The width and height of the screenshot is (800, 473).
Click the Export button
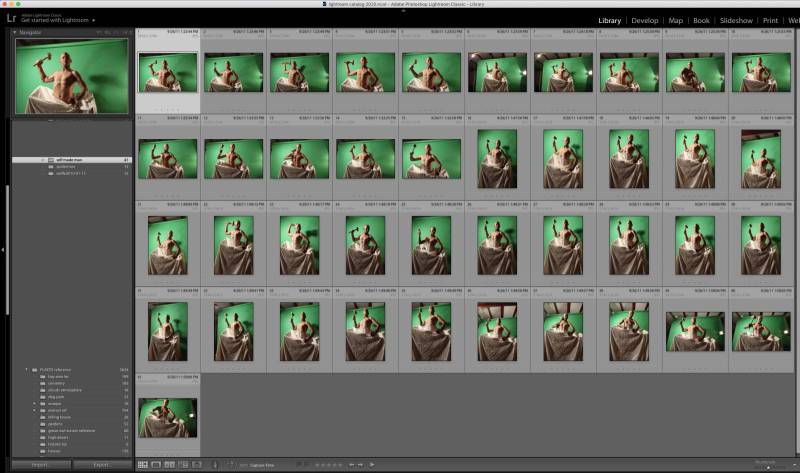[100, 465]
